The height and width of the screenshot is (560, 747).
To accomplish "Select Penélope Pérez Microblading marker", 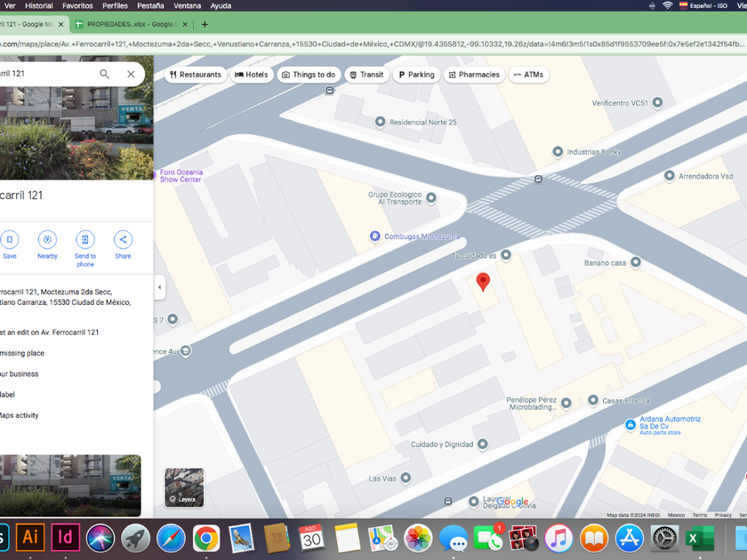I will 566,404.
